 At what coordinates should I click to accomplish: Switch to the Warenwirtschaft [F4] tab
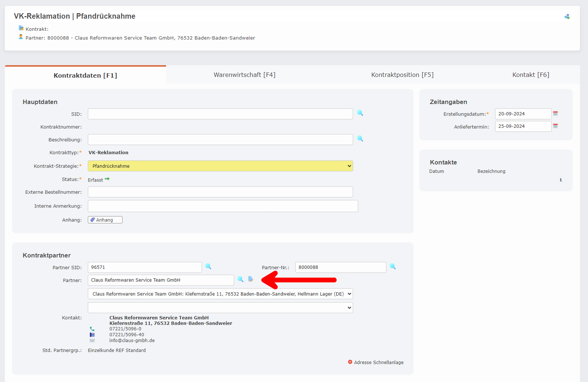pyautogui.click(x=244, y=74)
